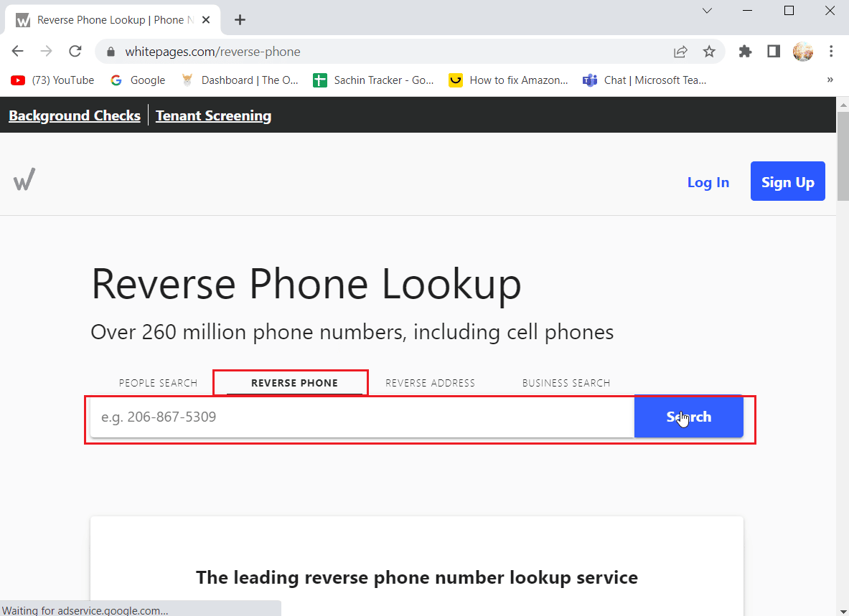Click "The leading reverse phone number lookup service" text
The image size is (849, 616).
tap(417, 577)
